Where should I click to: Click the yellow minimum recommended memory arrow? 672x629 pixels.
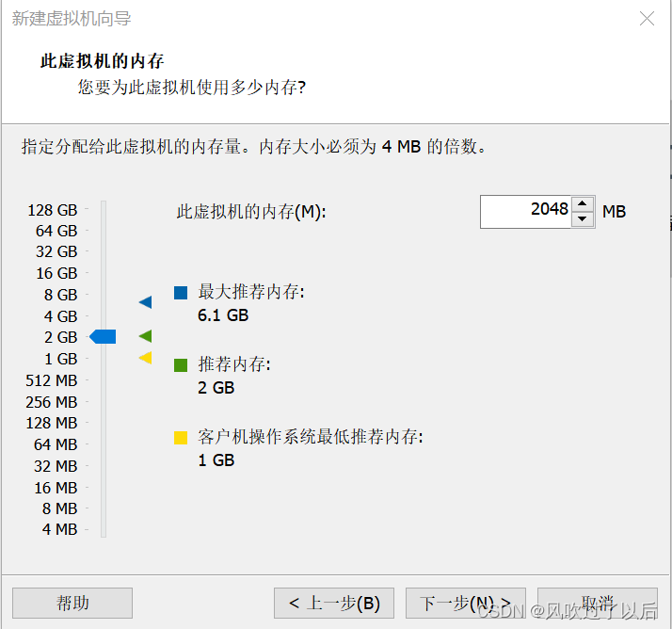145,358
